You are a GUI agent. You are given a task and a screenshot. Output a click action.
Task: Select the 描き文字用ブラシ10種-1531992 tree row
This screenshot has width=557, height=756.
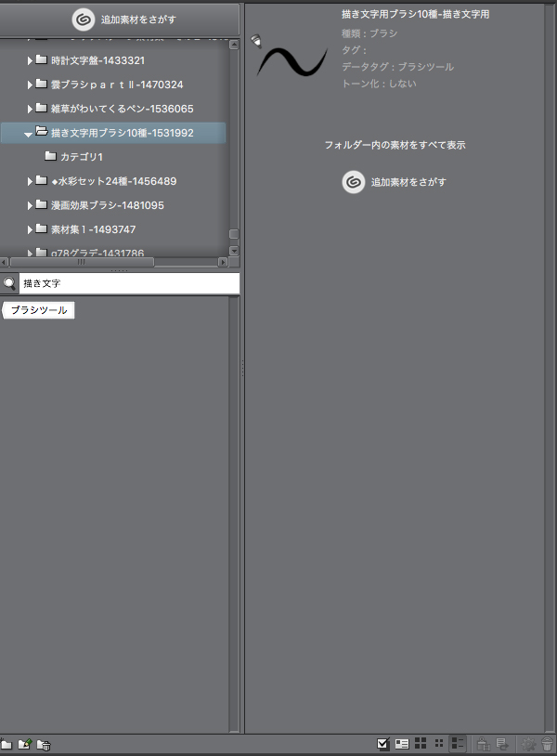coord(113,133)
